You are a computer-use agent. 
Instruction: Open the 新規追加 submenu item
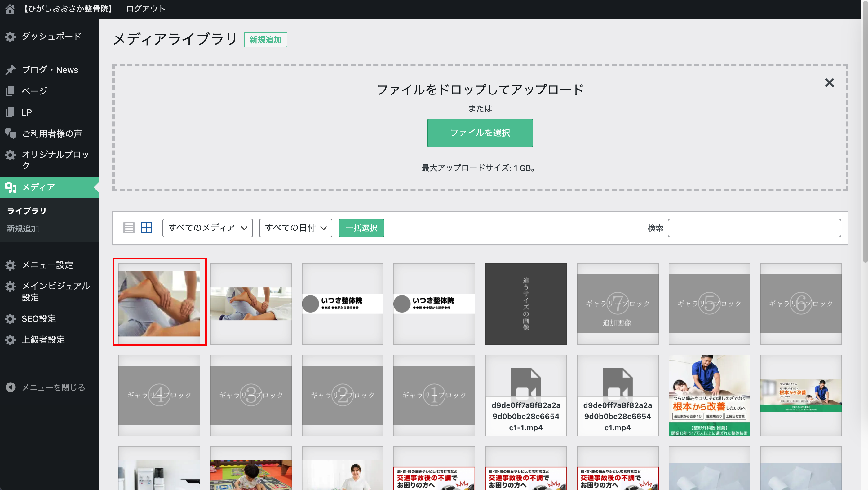(x=23, y=229)
